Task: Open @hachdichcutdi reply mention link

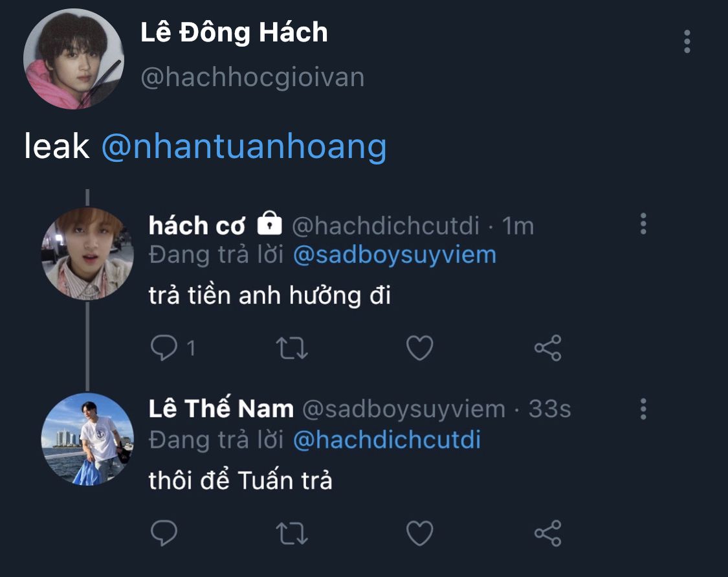Action: [386, 440]
